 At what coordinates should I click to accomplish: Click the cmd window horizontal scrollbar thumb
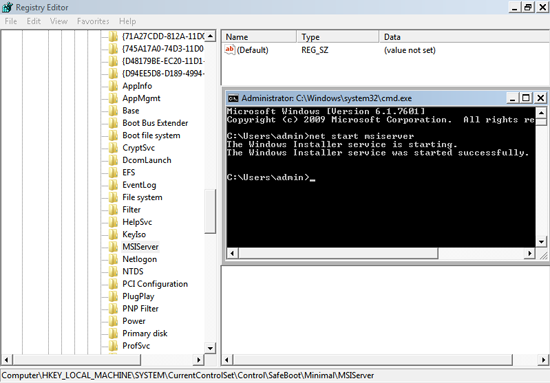[x=338, y=253]
